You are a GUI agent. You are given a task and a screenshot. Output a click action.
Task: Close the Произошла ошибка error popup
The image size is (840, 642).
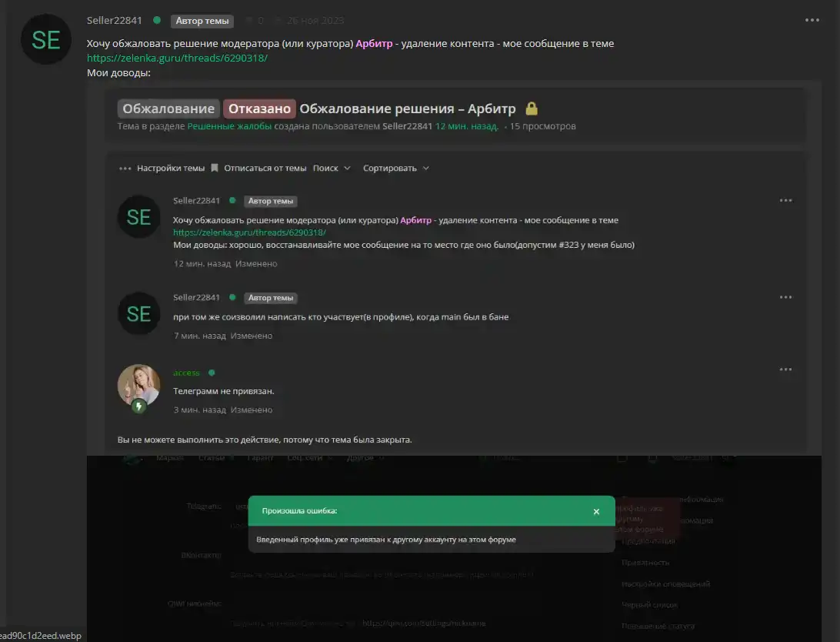pos(595,512)
